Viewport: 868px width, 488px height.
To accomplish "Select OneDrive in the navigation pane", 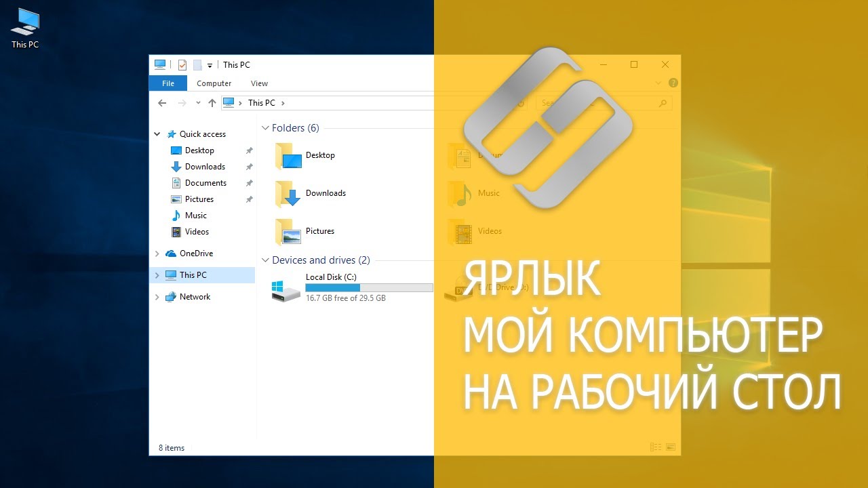I will pyautogui.click(x=196, y=253).
